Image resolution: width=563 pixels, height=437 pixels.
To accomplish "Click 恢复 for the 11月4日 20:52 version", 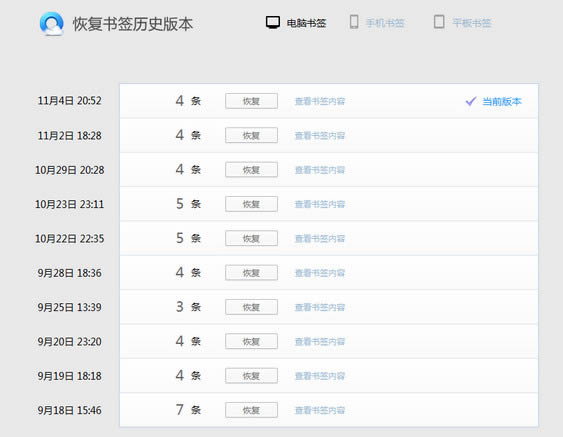I will [x=251, y=101].
